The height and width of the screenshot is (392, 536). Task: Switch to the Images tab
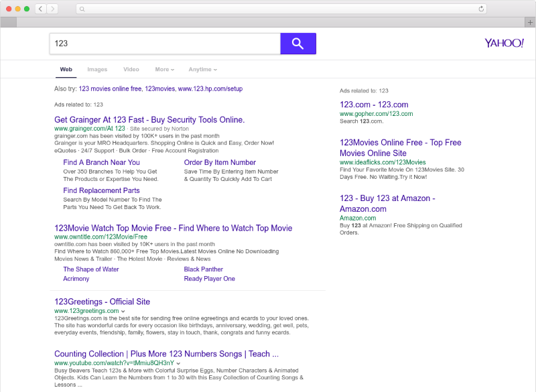pyautogui.click(x=97, y=70)
